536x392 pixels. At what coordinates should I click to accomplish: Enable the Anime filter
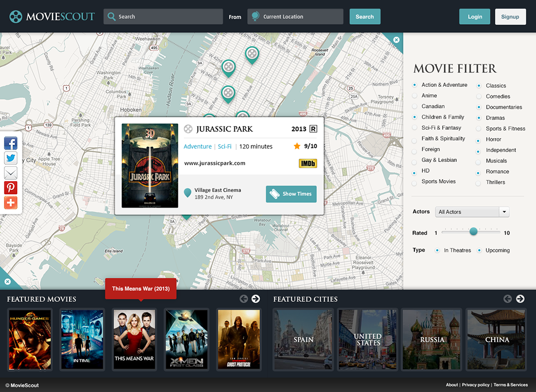click(414, 95)
